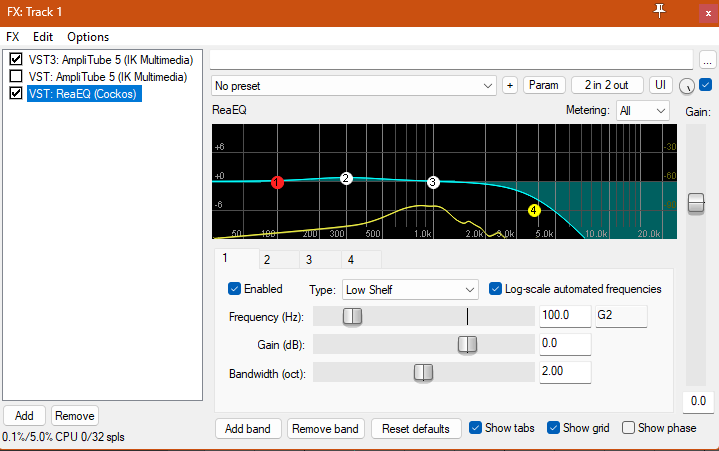Screen dimensions: 719x451
Task: Uncheck Show grid option
Action: pos(555,428)
